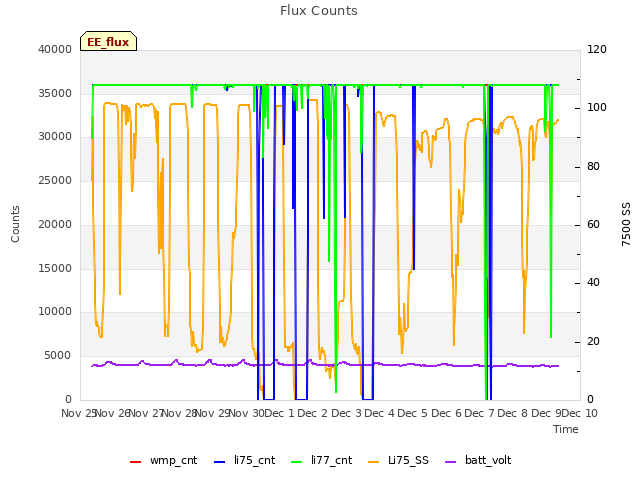Click the 40000 tick label on left axis
Viewport: 640px width, 480px height.
click(55, 49)
